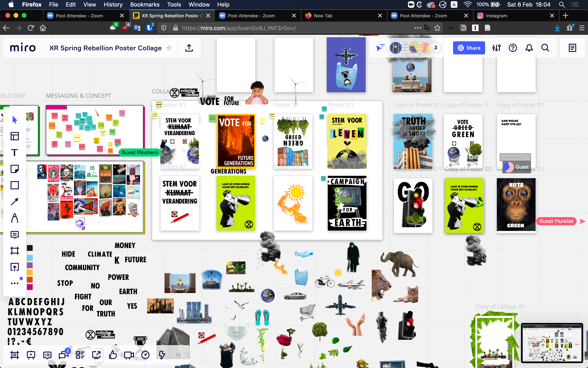
Task: Click the Guest Muralist cursor label
Action: point(556,221)
